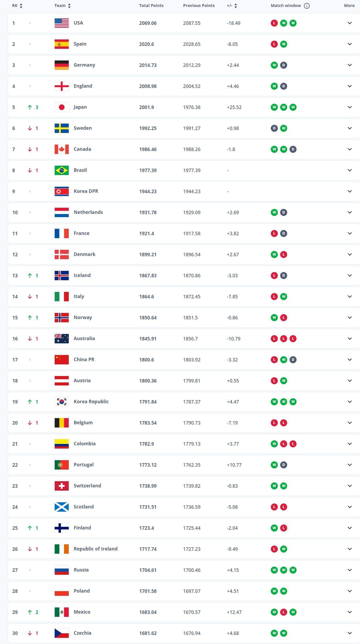
Task: Sort teams alphabetically using the Team sorter
Action: click(69, 5)
